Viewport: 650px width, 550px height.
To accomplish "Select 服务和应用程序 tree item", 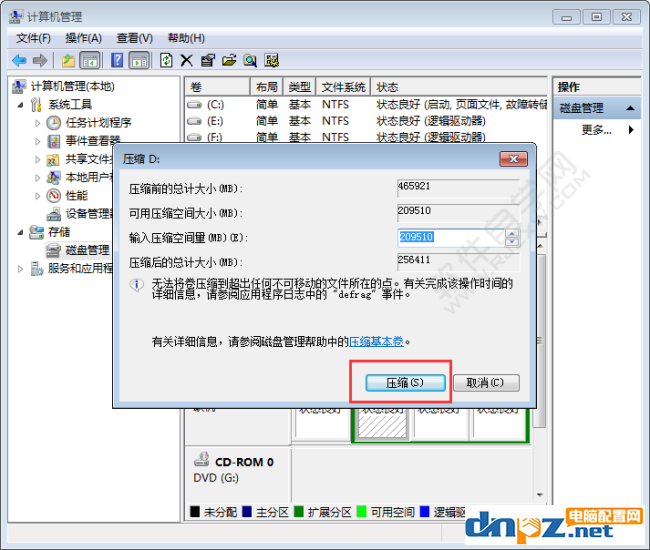I will [x=80, y=269].
